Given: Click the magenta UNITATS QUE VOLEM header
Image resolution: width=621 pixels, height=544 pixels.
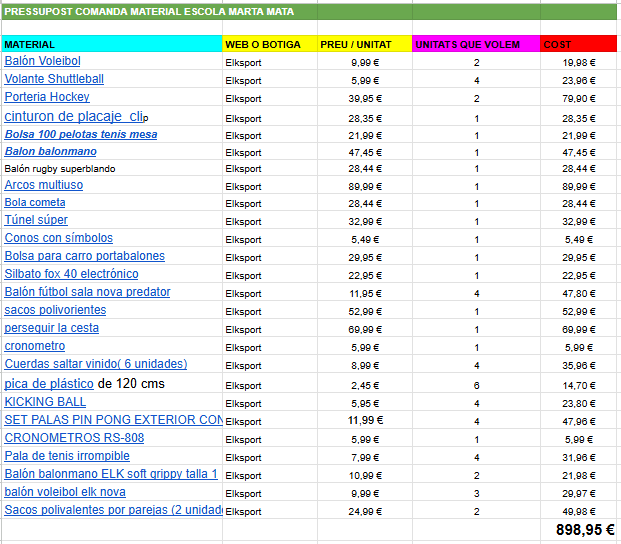Looking at the screenshot, I should point(475,44).
